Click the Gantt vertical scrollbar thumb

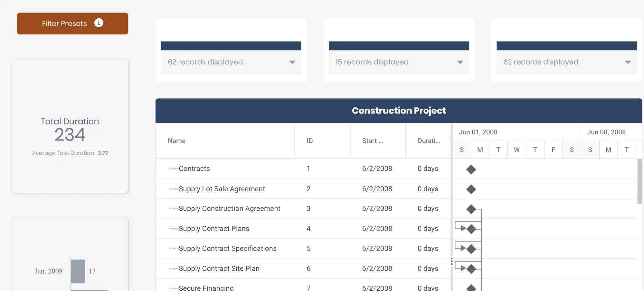click(639, 181)
